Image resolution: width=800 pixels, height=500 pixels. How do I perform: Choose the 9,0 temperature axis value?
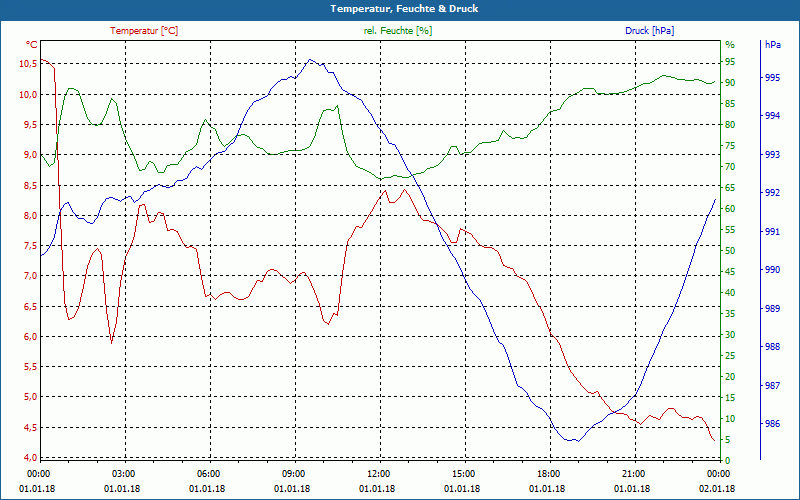(x=30, y=155)
